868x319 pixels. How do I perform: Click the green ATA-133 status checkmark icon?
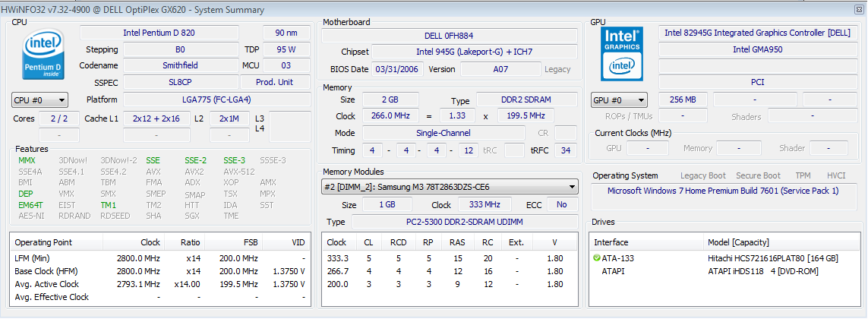click(x=596, y=258)
